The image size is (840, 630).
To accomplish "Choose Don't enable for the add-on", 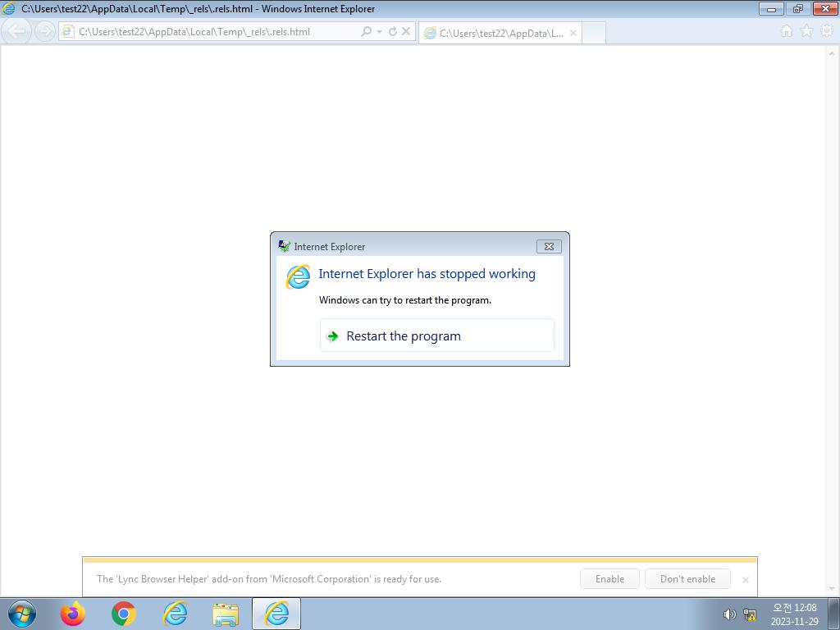I will 687,578.
